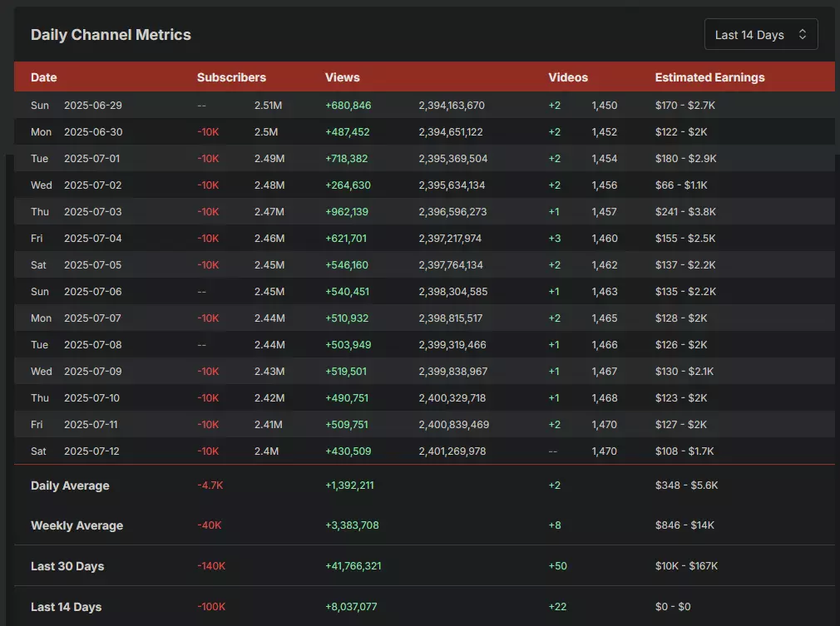The image size is (840, 626).
Task: Click the Views column header
Action: coord(343,77)
